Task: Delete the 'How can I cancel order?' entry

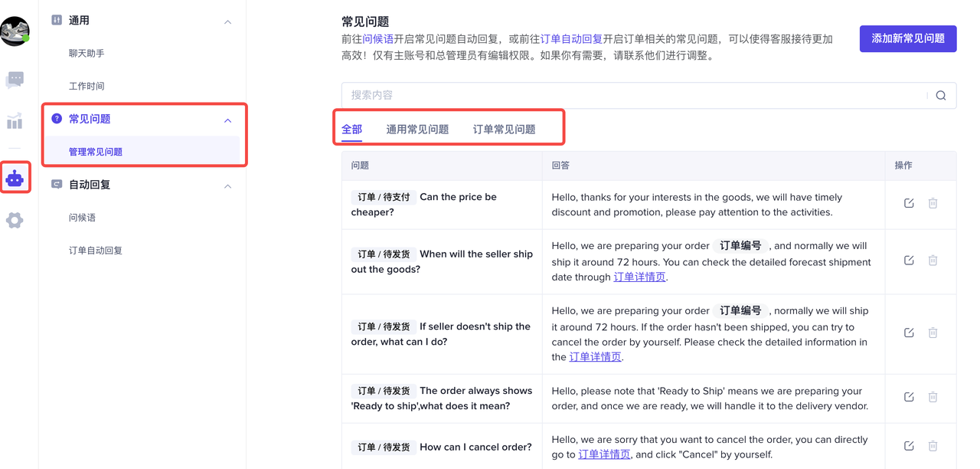Action: coord(933,446)
